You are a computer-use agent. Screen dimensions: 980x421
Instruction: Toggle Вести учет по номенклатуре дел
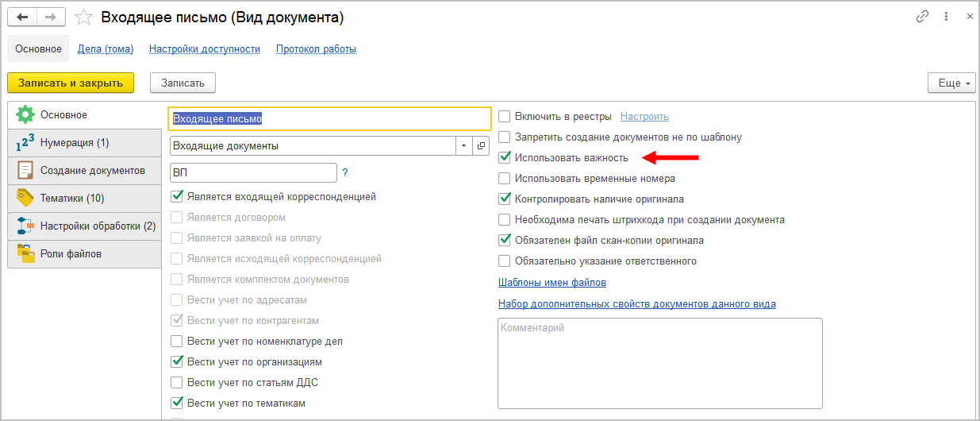tap(177, 342)
